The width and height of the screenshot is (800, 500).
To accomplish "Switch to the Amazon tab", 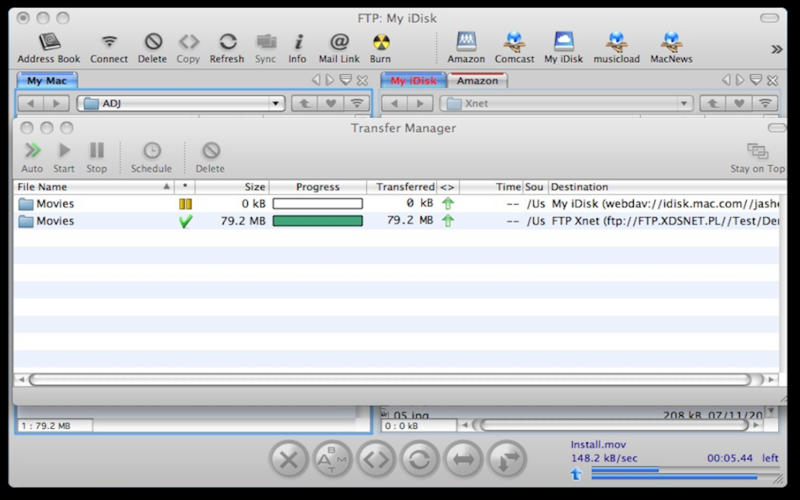I will 477,81.
